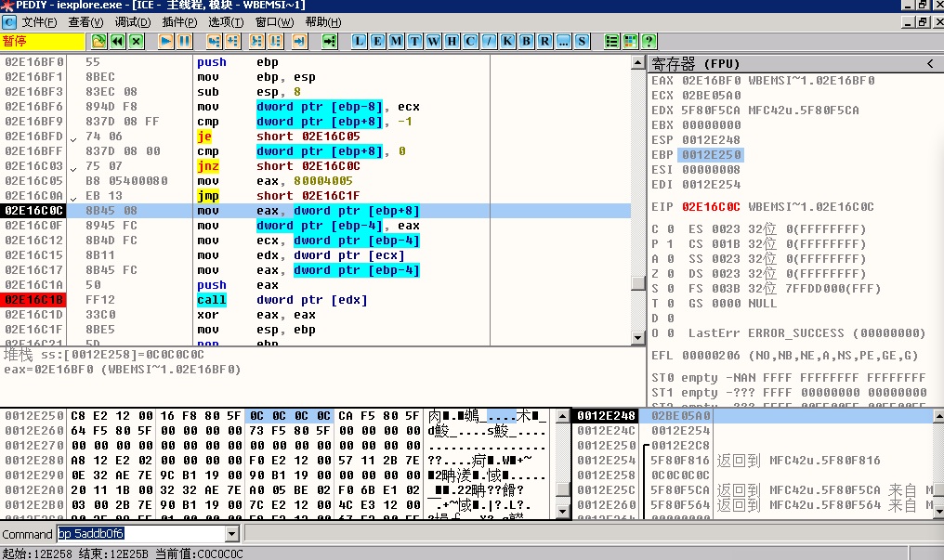The width and height of the screenshot is (944, 560).
Task: Open CPU window with C button
Action: click(471, 41)
